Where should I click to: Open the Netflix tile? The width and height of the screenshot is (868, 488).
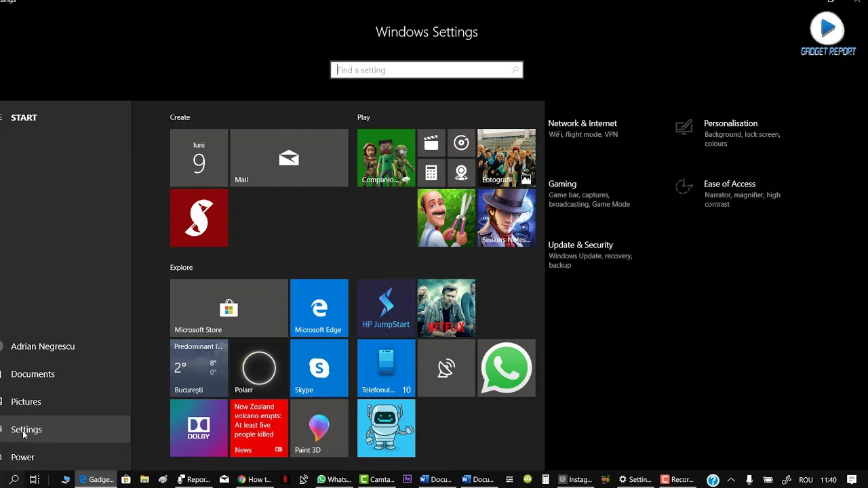[x=446, y=308]
